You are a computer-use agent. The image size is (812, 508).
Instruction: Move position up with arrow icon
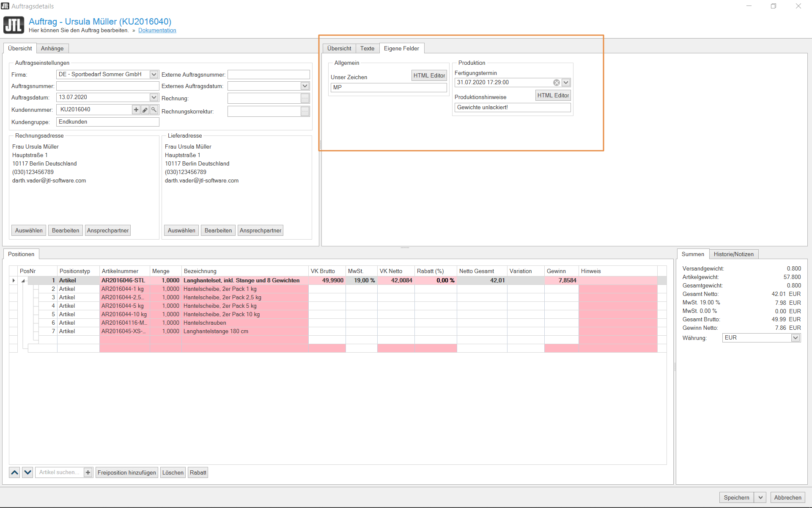pyautogui.click(x=14, y=472)
